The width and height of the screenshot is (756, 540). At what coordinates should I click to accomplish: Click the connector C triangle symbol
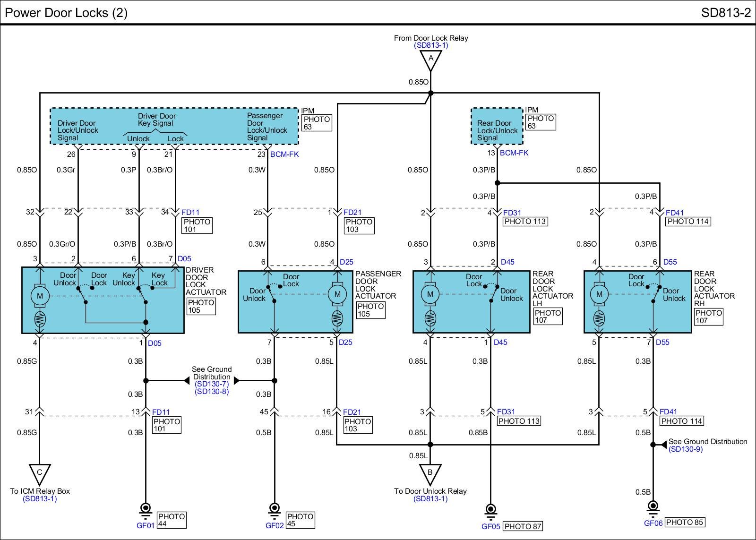(40, 473)
